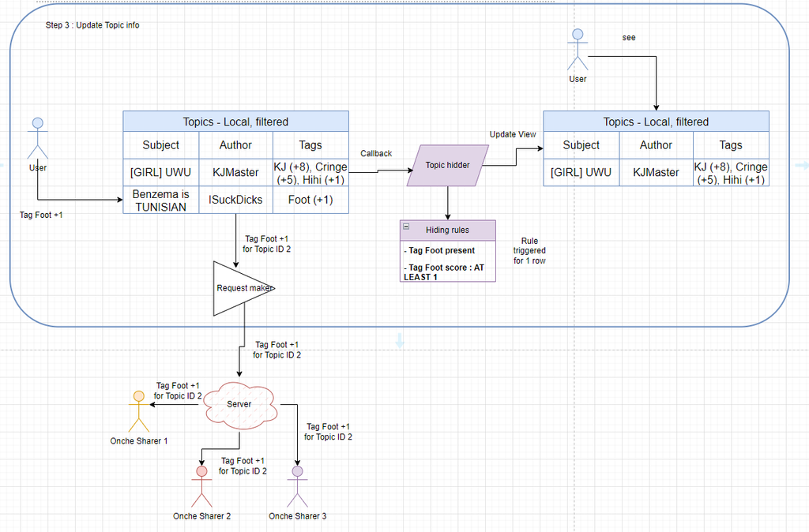Select the left User actor figure

point(37,138)
